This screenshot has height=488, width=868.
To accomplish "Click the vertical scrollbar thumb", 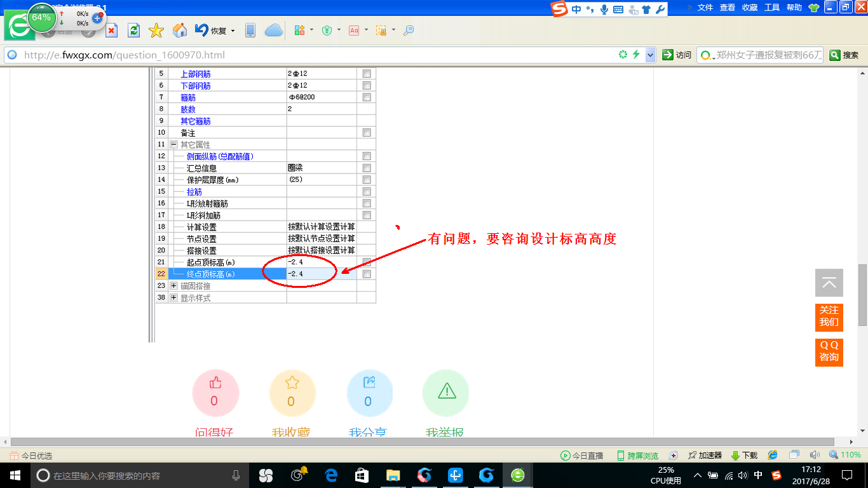I will tap(862, 295).
